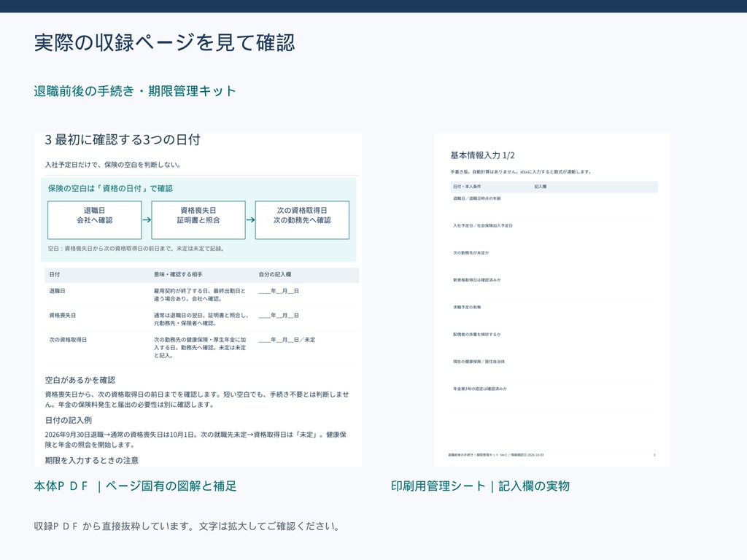
Task: Click sheet header 日付・本人条件
Action: (466, 187)
